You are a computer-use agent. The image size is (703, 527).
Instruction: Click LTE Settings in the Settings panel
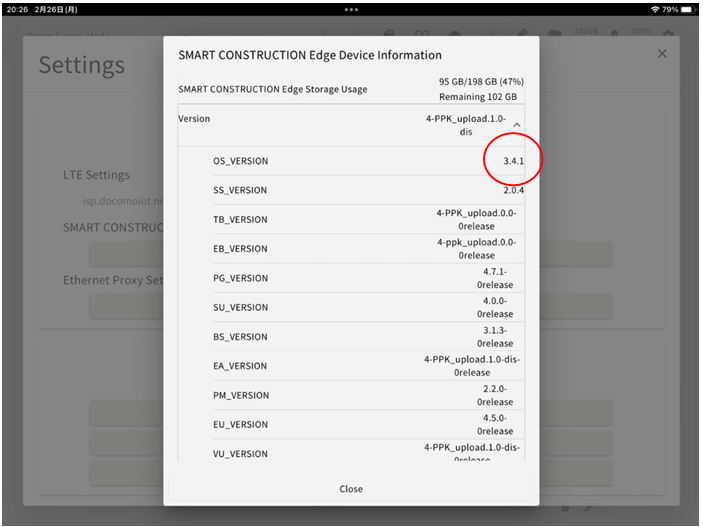click(x=96, y=175)
